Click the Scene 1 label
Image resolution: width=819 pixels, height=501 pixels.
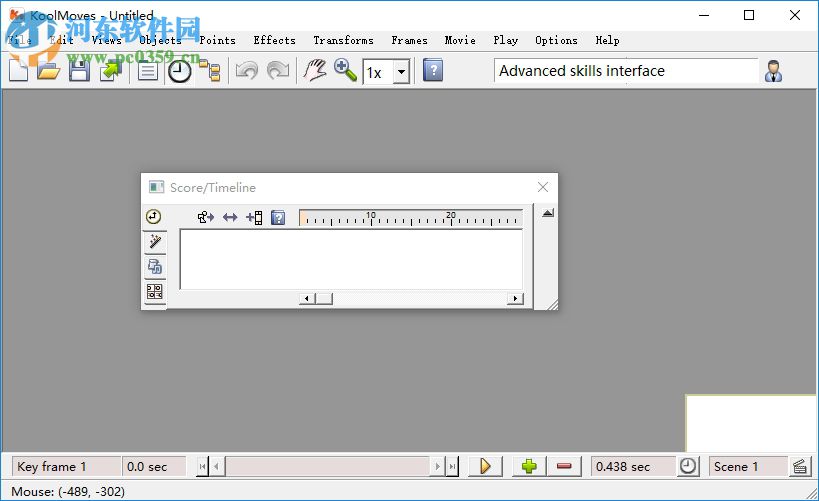coord(747,467)
